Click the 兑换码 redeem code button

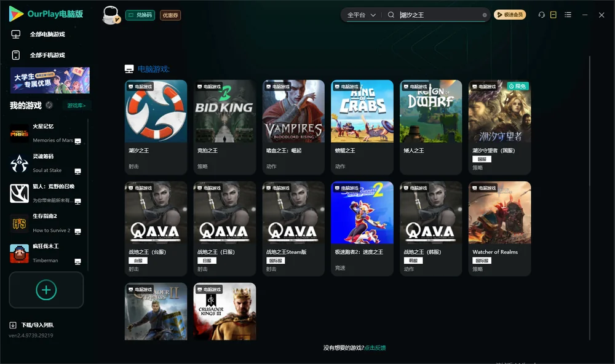pos(140,15)
